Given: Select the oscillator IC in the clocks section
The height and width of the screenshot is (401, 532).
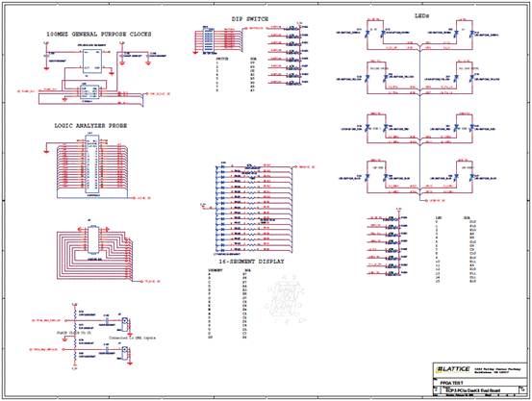Looking at the screenshot, I should tap(91, 61).
